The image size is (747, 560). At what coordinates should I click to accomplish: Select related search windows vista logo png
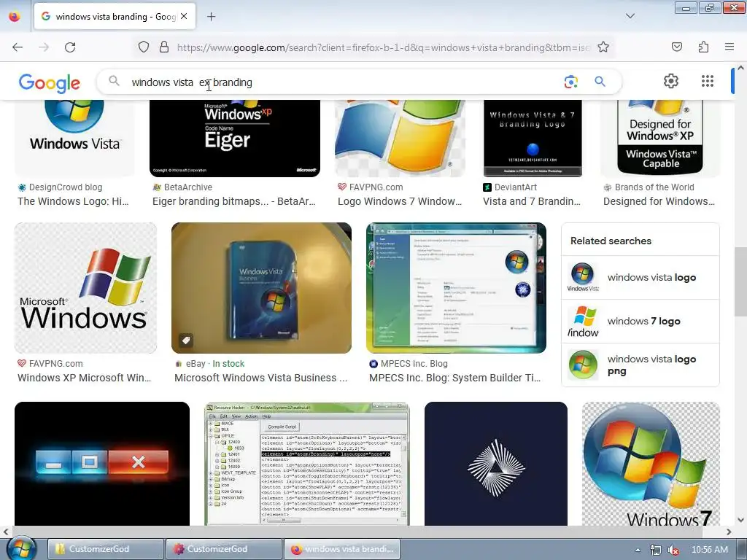[640, 365]
